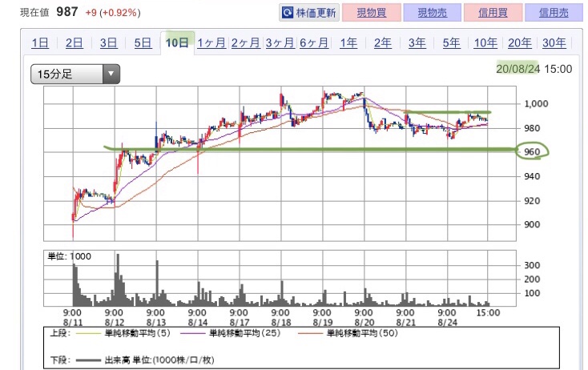Switch chart to the 3日 tab

[109, 42]
